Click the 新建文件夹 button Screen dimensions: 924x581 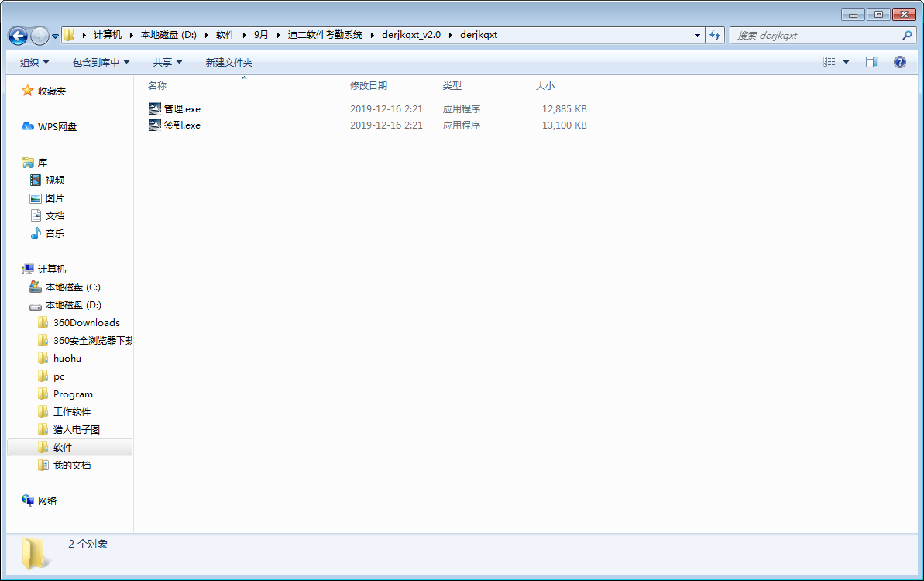pyautogui.click(x=229, y=63)
